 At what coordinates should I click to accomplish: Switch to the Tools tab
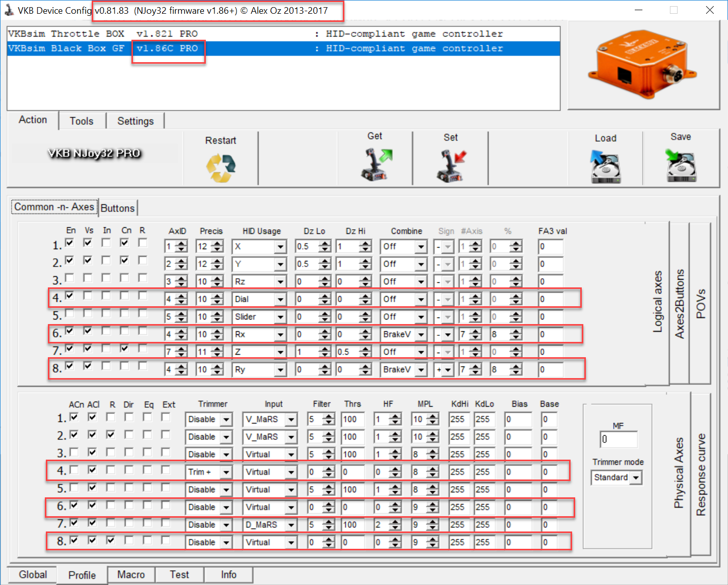point(82,121)
